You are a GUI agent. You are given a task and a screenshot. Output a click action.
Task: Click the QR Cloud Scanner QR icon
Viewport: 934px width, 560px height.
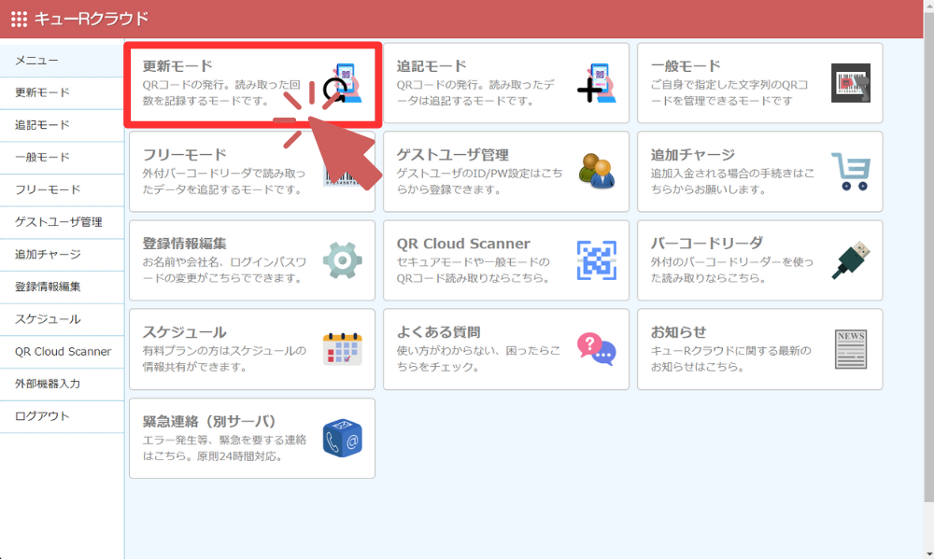coord(597,260)
